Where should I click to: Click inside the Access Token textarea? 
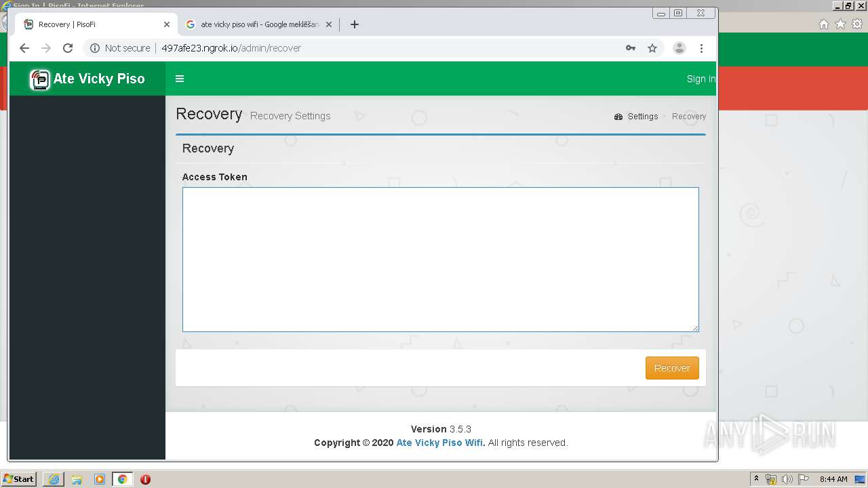441,260
